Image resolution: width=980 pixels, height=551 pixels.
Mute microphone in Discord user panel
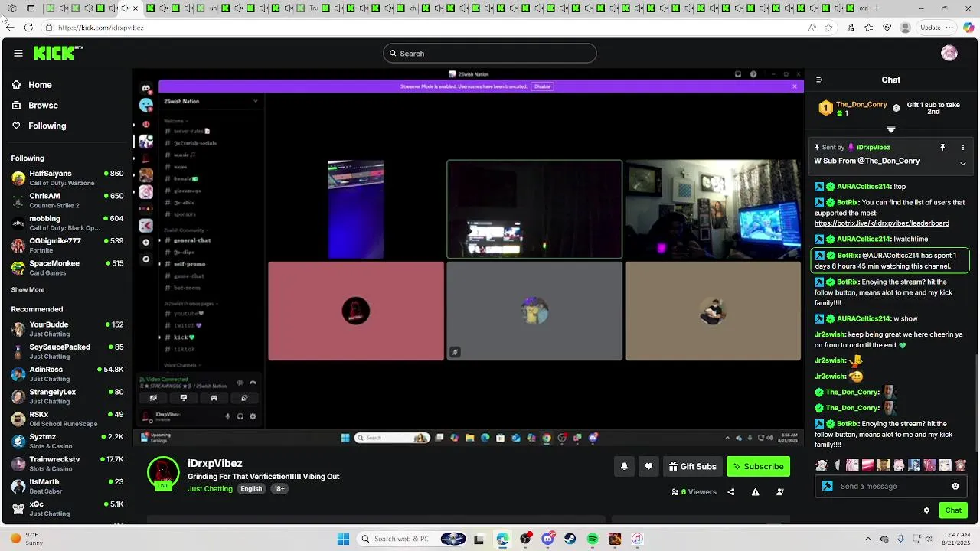[x=227, y=416]
